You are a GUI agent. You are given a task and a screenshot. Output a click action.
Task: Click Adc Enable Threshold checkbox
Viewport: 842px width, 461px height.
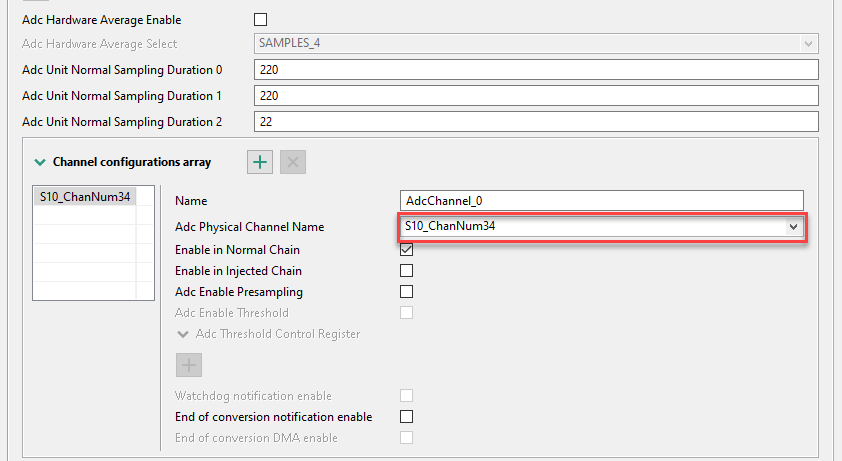(407, 313)
